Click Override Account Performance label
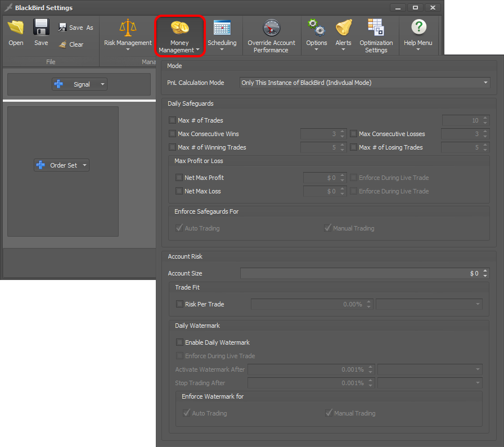 point(271,47)
